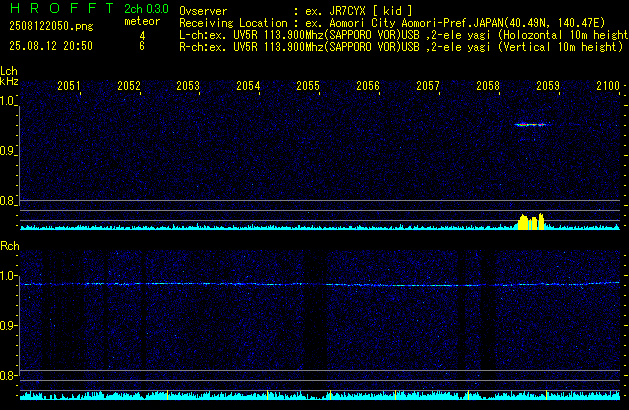Click the 'kHz' axis unit label
The width and height of the screenshot is (629, 410).
9,81
